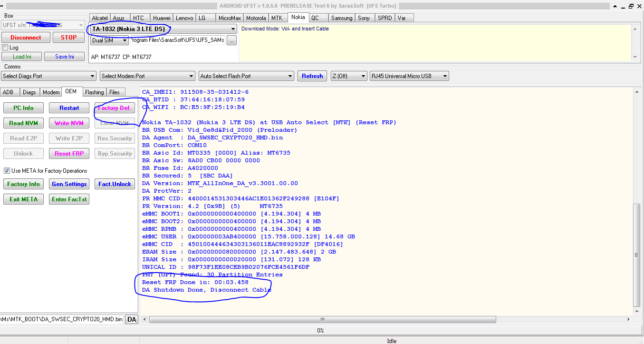644x344 pixels.
Task: Open the Z (Off) dropdown
Action: [349, 76]
